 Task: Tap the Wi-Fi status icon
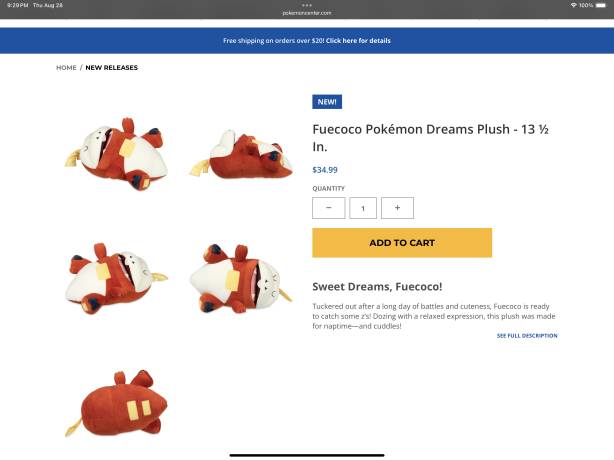point(574,5)
